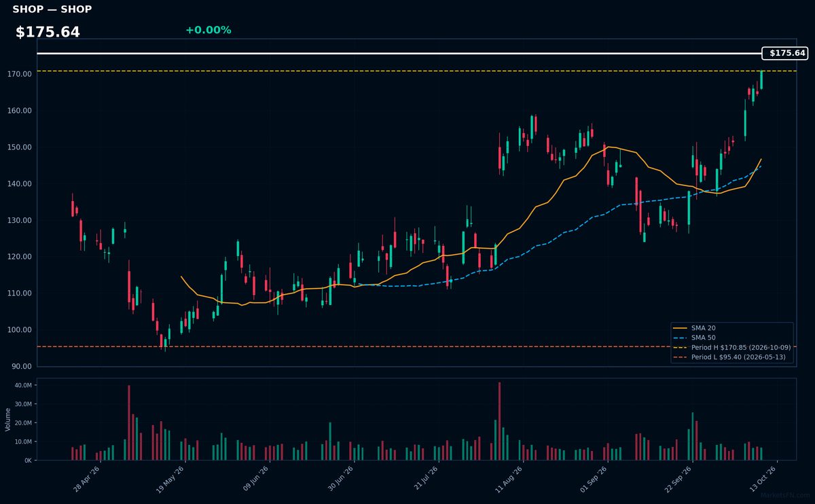The height and width of the screenshot is (504, 815).
Task: Click the +0.00% change value
Action: coord(209,30)
